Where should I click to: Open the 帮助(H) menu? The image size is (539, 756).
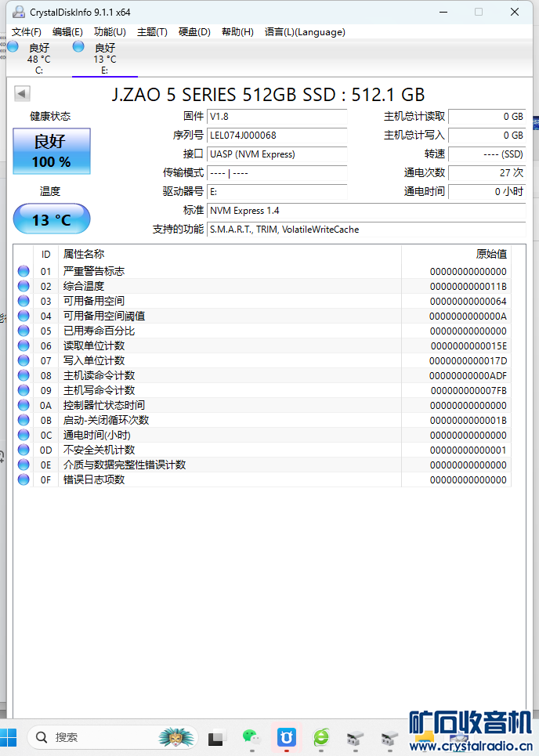point(237,32)
